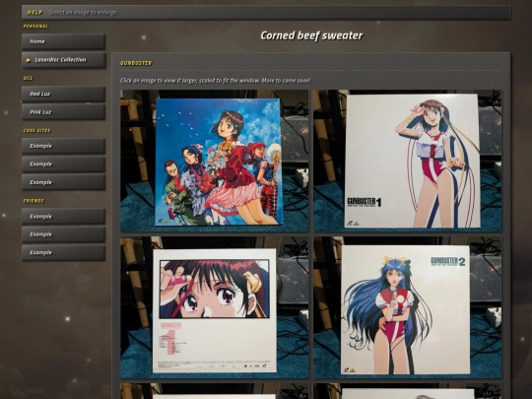Open the second Example under Friends

pyautogui.click(x=63, y=234)
